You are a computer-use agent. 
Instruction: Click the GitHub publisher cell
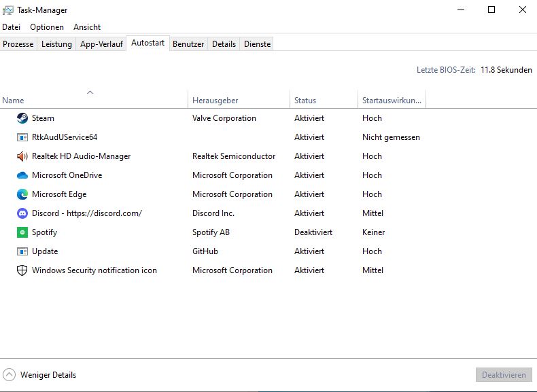pyautogui.click(x=205, y=251)
